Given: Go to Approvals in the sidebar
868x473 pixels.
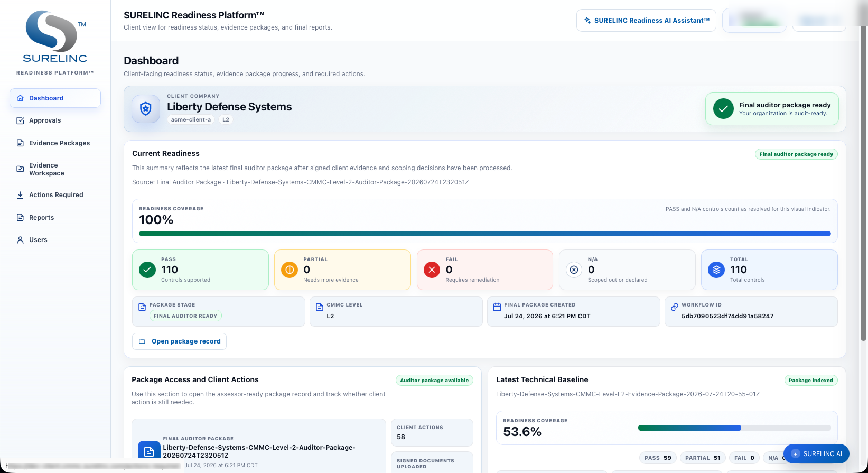Looking at the screenshot, I should (x=55, y=120).
